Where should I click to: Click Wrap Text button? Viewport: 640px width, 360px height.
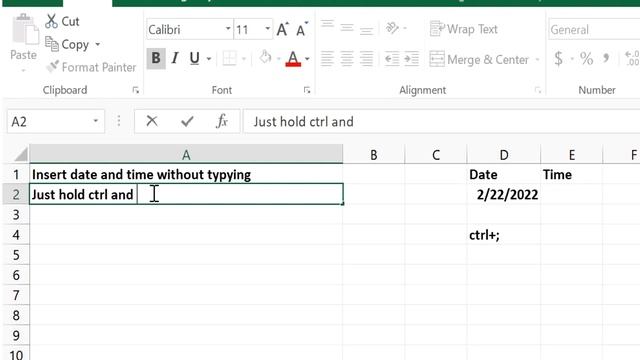click(464, 29)
